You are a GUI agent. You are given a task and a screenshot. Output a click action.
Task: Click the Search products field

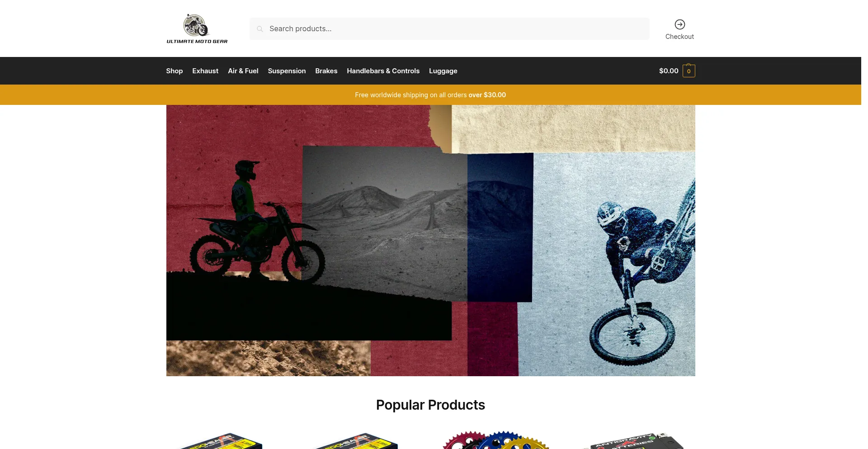coord(449,29)
